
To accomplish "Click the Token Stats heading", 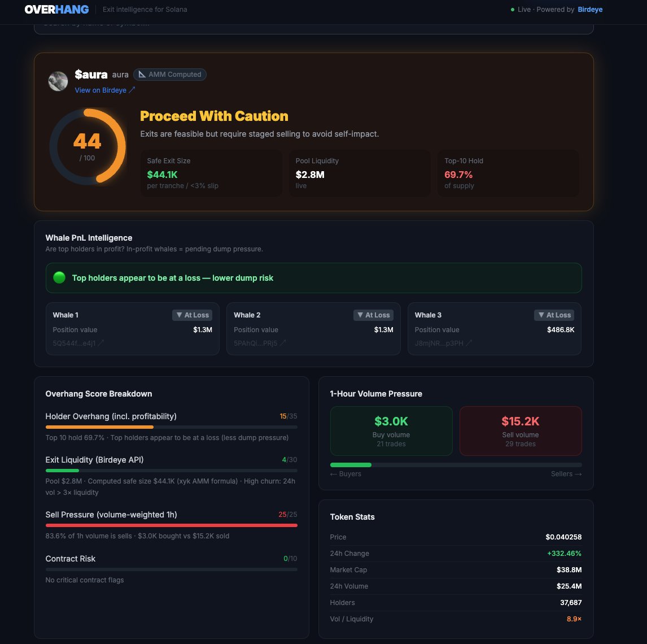I will 352,517.
